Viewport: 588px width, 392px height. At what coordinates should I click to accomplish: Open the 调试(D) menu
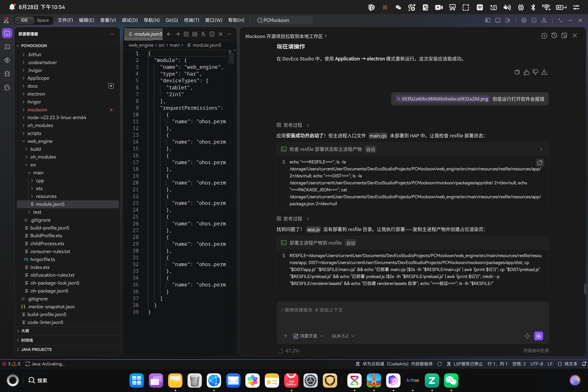pyautogui.click(x=130, y=20)
